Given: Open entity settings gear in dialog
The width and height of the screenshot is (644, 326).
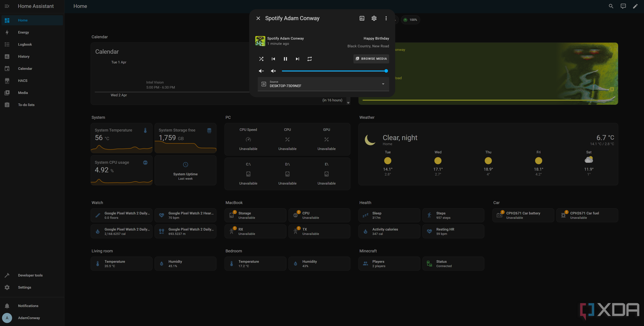Looking at the screenshot, I should 374,18.
